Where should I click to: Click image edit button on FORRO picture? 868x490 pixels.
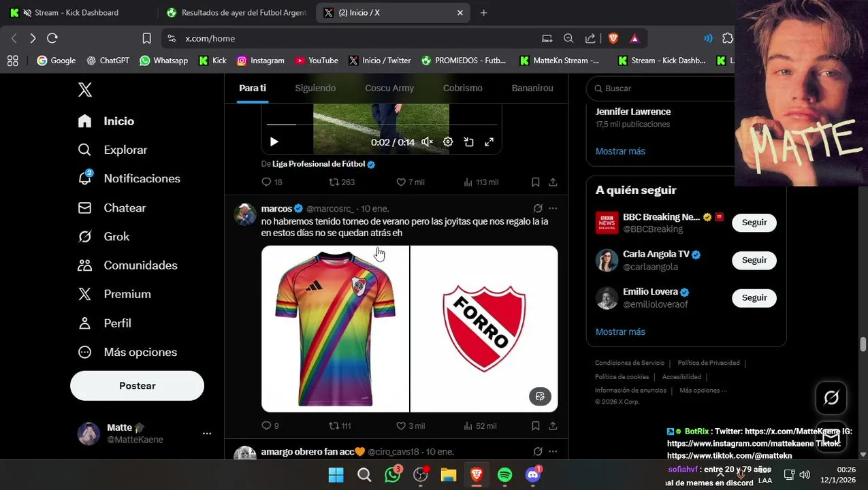tap(540, 396)
